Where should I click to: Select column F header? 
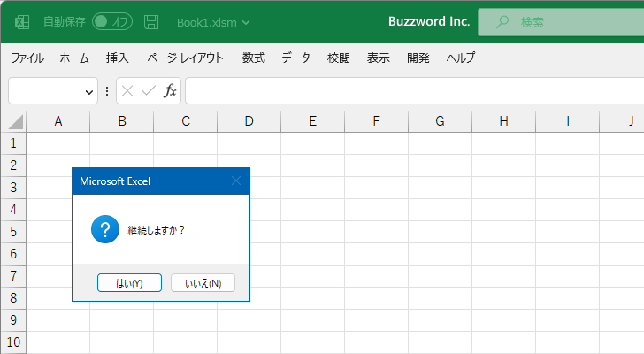pos(376,121)
